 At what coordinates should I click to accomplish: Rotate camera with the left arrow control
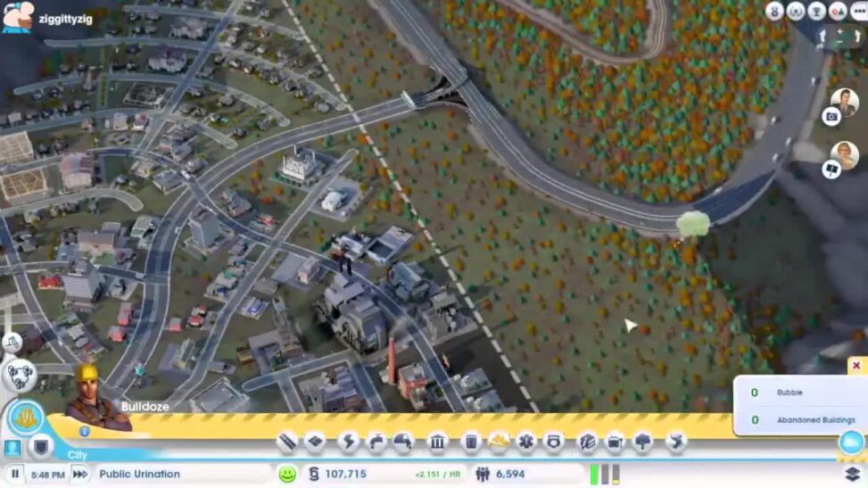[x=823, y=37]
